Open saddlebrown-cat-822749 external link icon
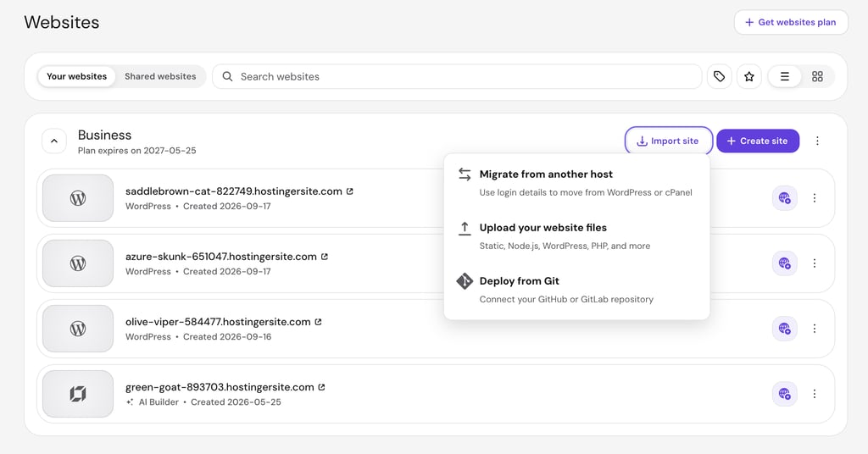 pyautogui.click(x=350, y=191)
